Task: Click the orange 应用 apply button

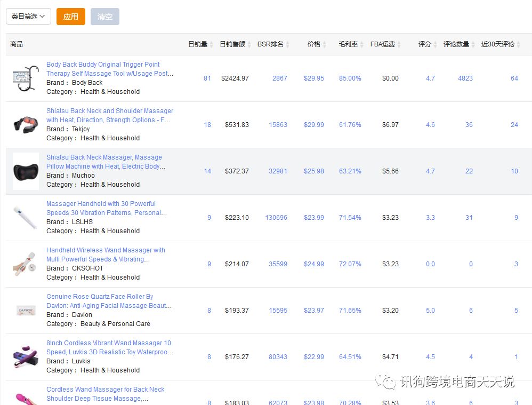Action: coord(70,17)
